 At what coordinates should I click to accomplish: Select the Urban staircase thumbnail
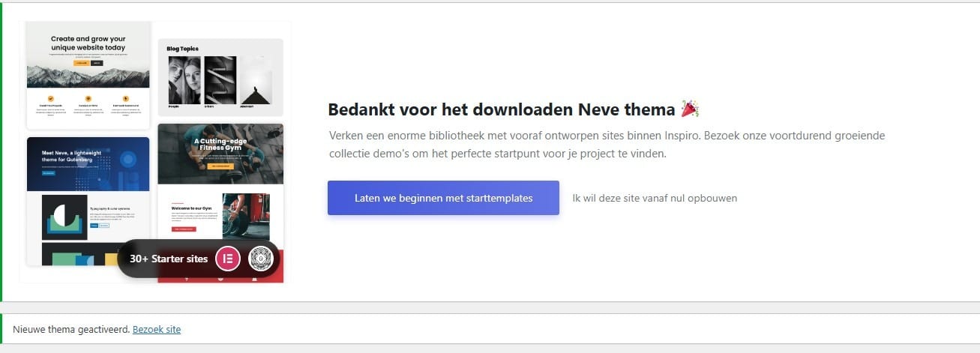(220, 80)
